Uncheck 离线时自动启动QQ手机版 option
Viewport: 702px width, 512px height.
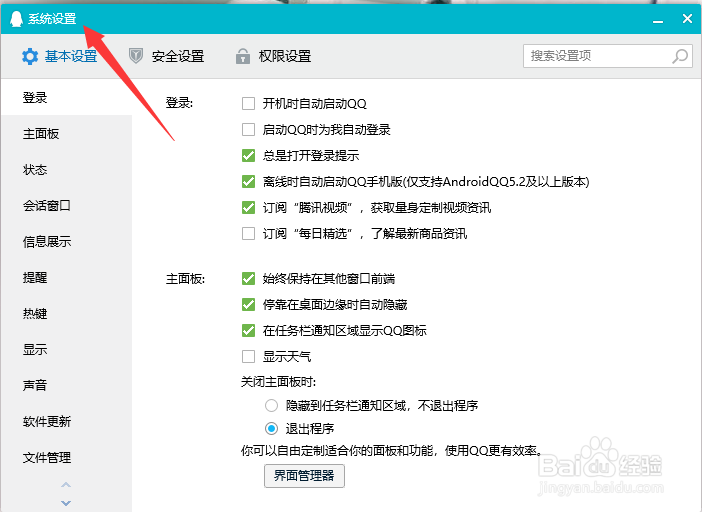248,182
